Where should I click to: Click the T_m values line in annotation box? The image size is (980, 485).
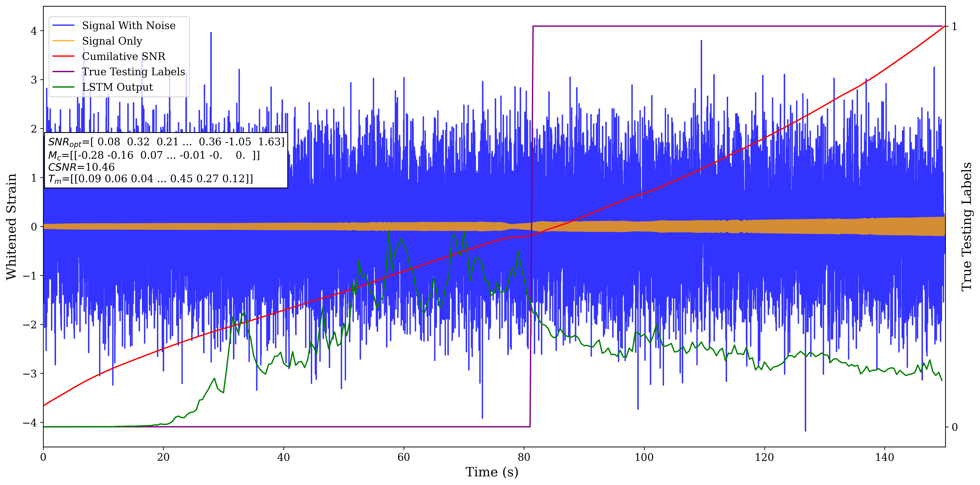point(150,179)
